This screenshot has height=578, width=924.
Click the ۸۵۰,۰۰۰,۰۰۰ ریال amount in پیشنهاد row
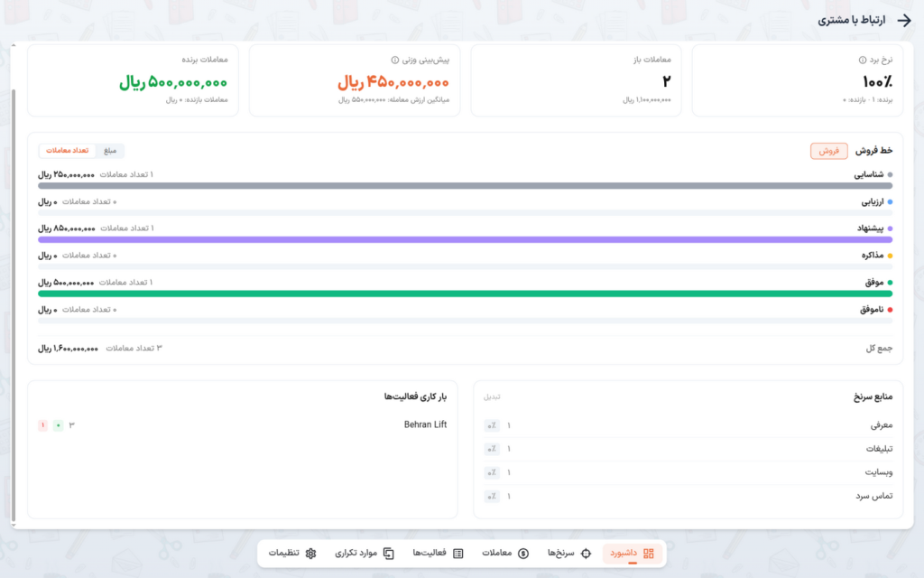click(67, 228)
